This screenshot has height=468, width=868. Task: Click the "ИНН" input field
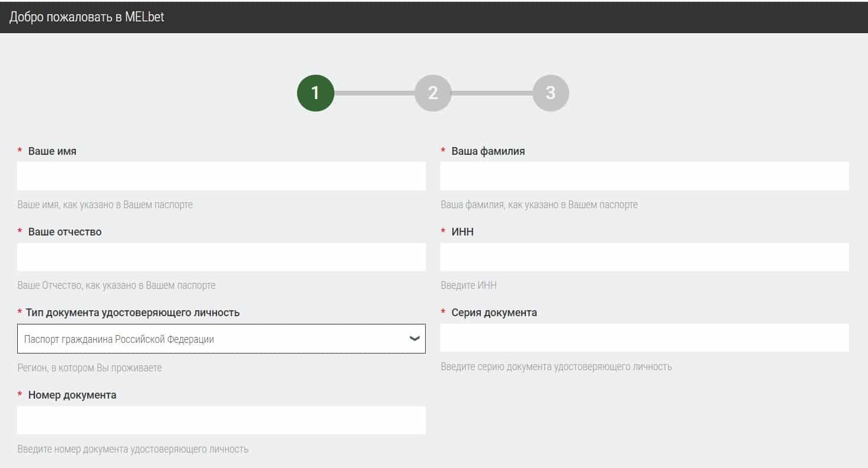click(x=644, y=257)
